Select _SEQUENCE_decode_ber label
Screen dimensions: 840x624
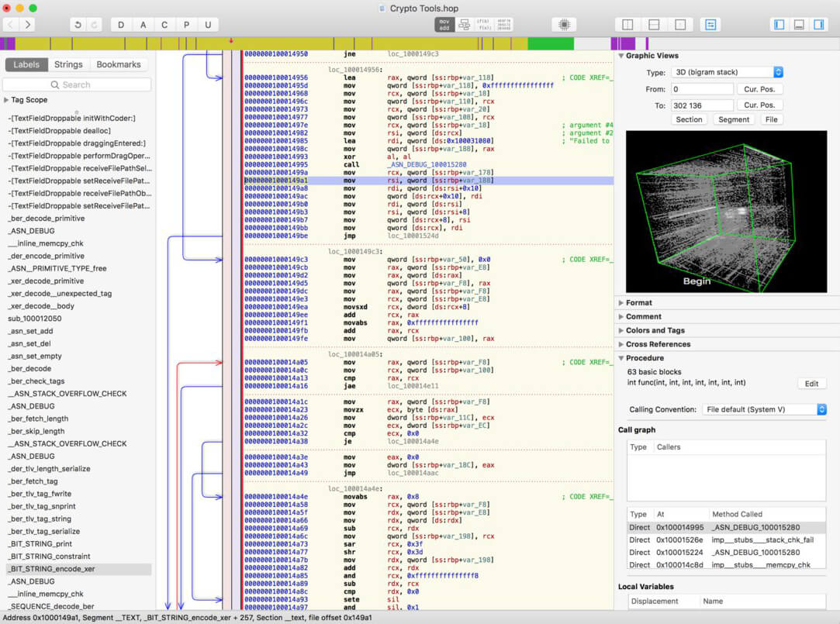51,606
